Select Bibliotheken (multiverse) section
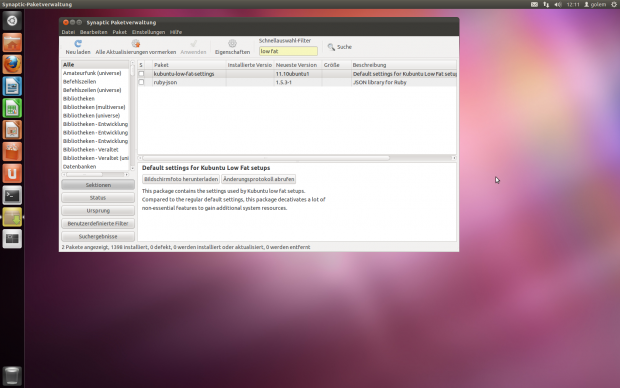The height and width of the screenshot is (388, 620). pos(95,107)
